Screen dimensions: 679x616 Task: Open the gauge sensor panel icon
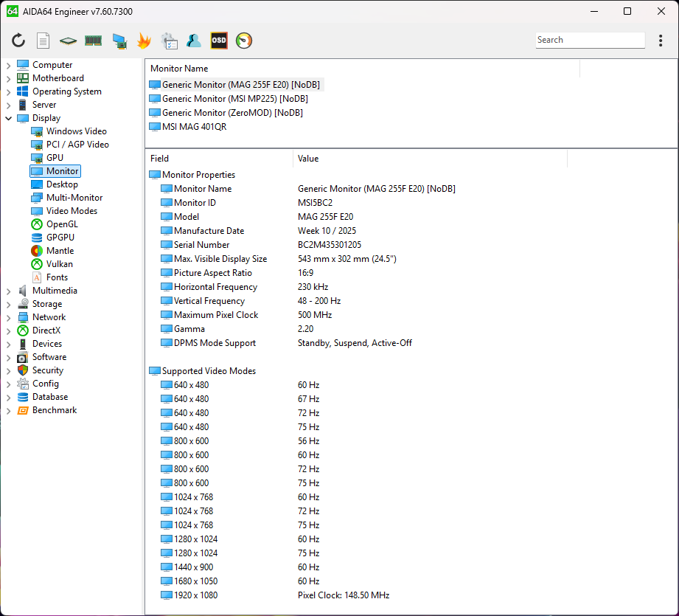[x=244, y=41]
